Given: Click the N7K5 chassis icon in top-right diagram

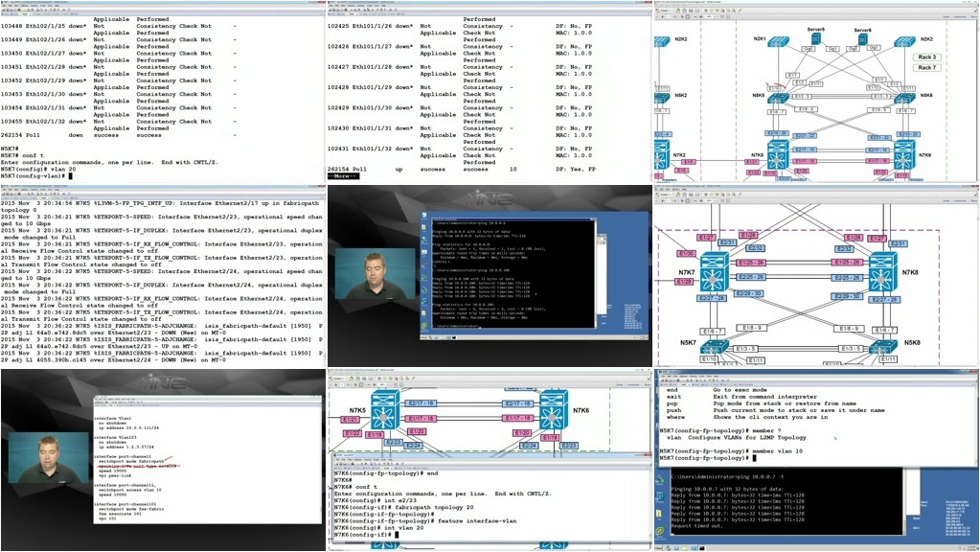Looking at the screenshot, I should point(778,156).
